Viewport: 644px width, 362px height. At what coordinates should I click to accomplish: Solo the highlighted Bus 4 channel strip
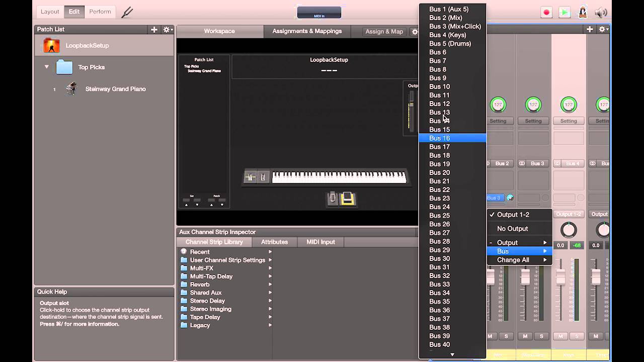[577, 336]
